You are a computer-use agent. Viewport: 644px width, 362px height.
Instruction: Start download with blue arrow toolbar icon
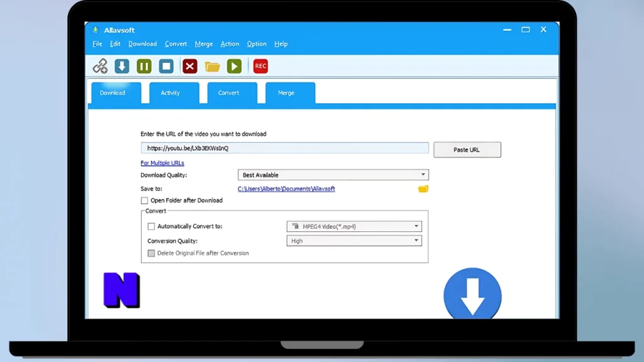tap(122, 66)
